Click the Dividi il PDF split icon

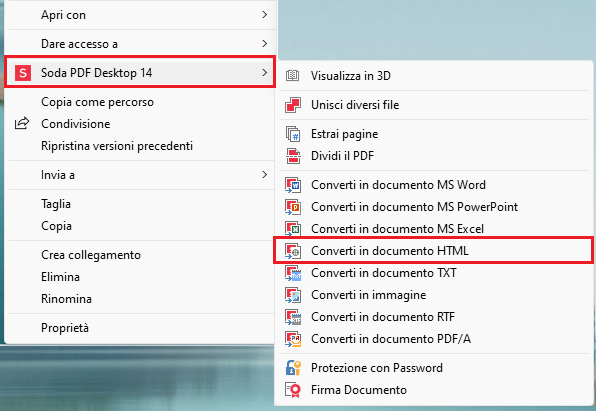293,156
